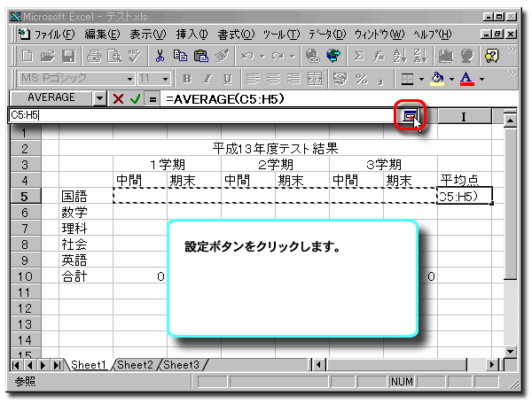Click the Undo arrow icon

click(247, 56)
